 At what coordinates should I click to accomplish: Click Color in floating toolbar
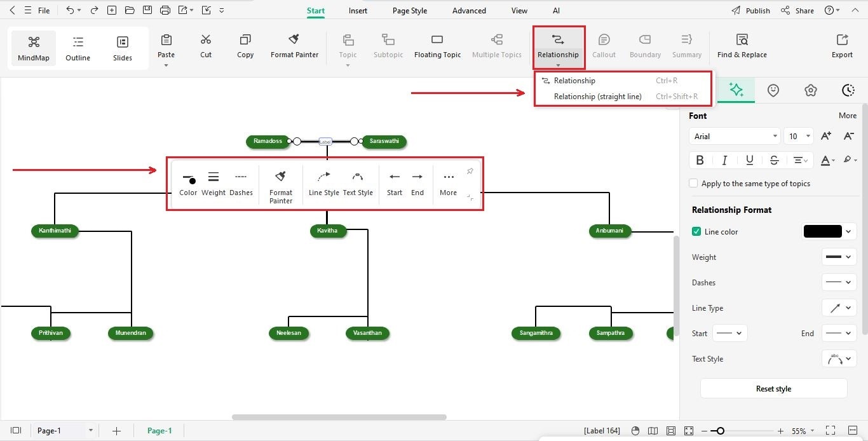point(188,184)
